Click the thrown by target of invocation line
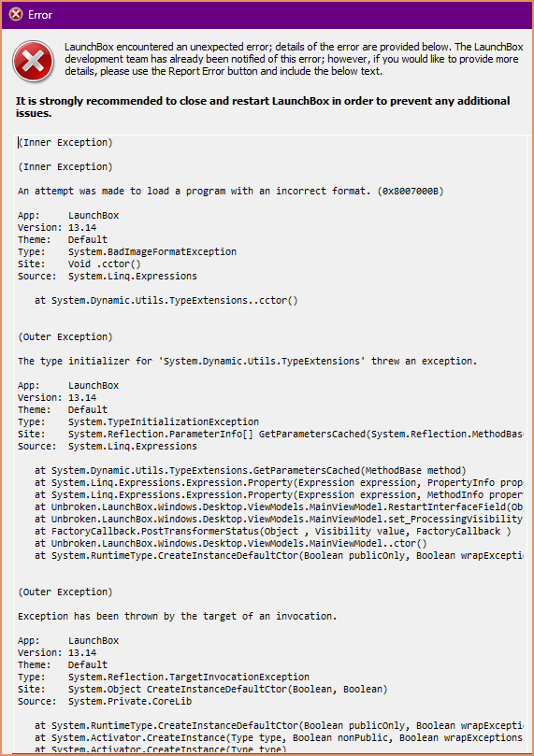 (178, 616)
